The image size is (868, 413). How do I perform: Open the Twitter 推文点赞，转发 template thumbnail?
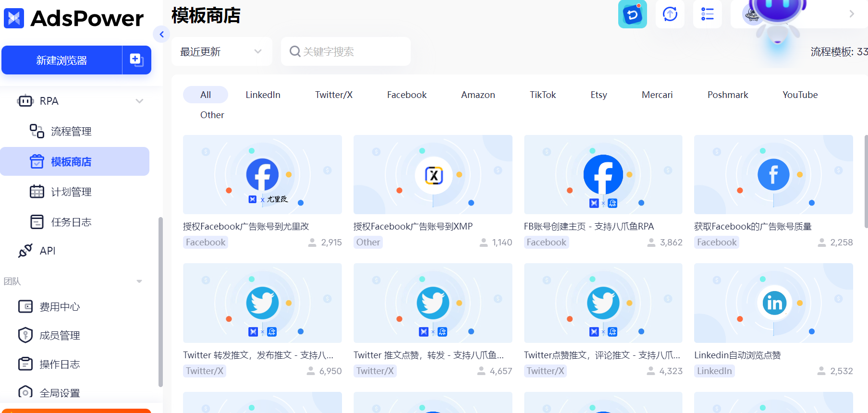[x=433, y=303]
